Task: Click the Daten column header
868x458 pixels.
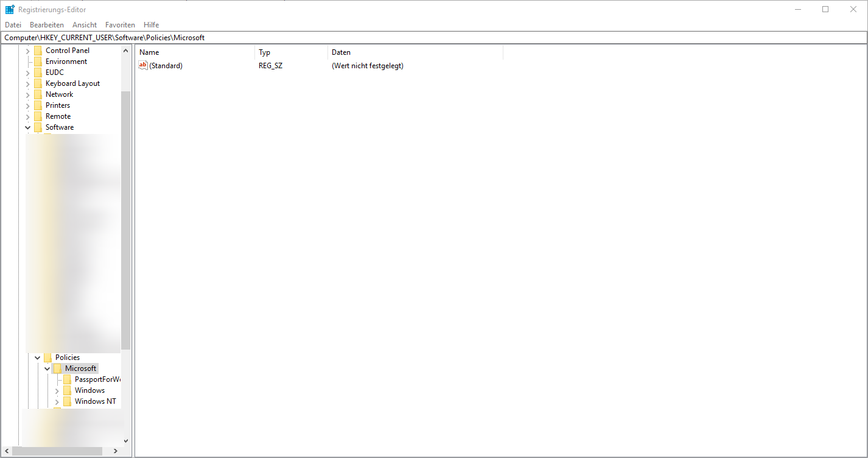Action: [415, 52]
